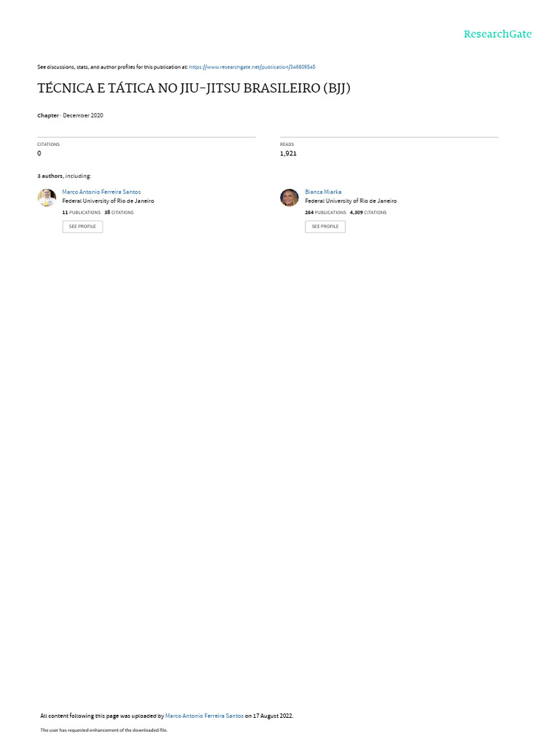This screenshot has width=560, height=747.
Task: Click Bianca Miarka's profile photo
Action: [289, 197]
